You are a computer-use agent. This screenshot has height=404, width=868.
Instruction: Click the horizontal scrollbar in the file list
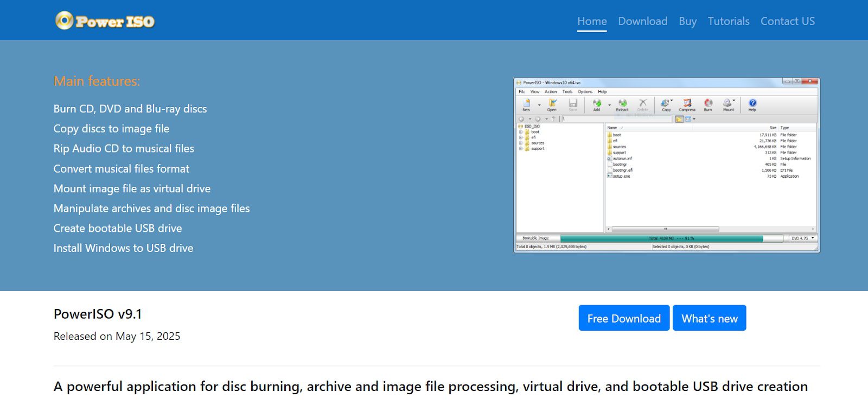665,229
